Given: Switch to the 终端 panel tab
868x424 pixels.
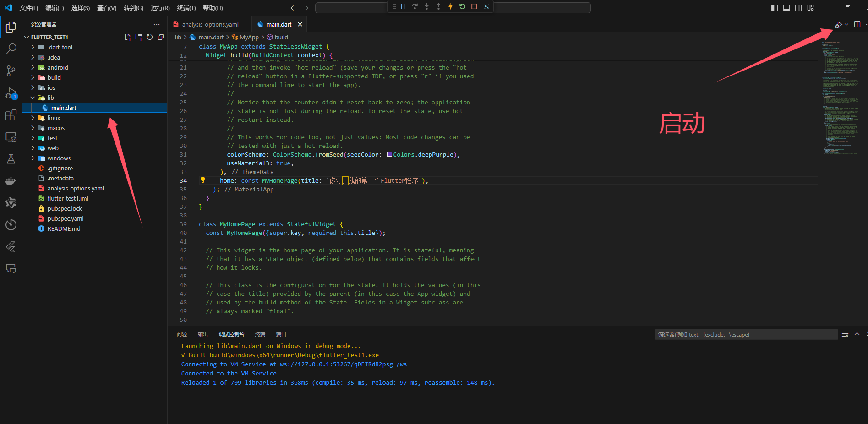Looking at the screenshot, I should pos(260,334).
